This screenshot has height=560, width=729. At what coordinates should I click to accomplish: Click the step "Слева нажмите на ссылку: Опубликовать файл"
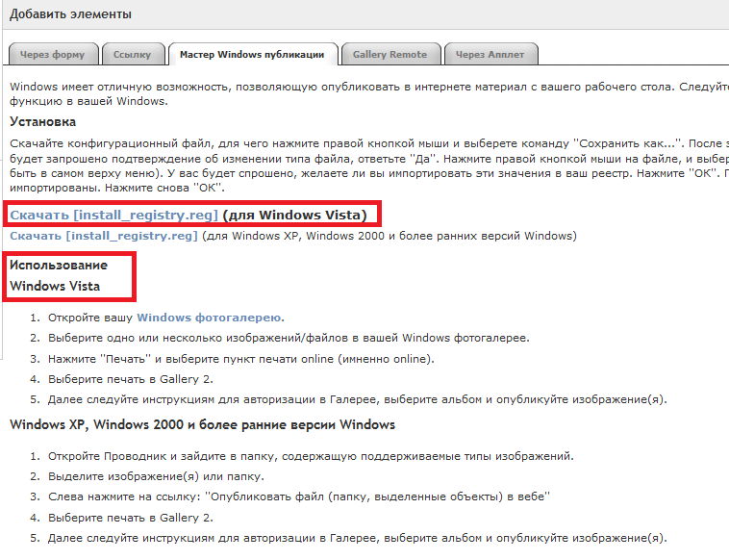(x=299, y=497)
